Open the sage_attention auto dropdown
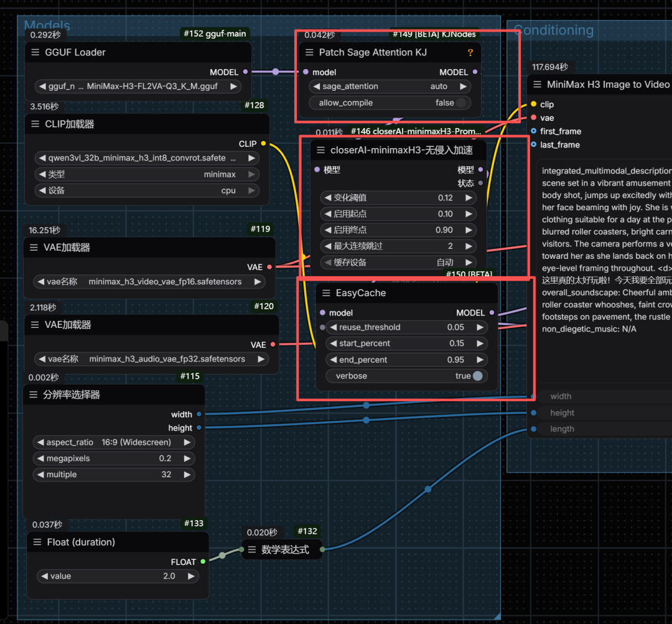 coord(390,86)
